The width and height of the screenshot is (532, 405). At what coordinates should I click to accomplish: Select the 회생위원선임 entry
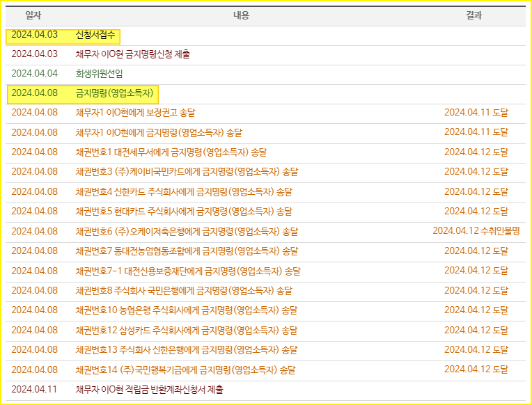pos(99,74)
